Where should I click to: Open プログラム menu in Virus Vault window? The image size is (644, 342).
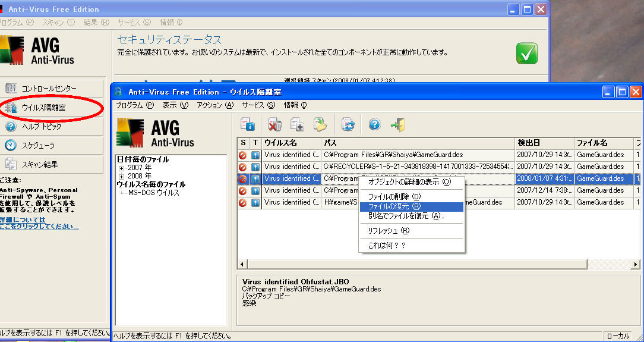pyautogui.click(x=134, y=105)
